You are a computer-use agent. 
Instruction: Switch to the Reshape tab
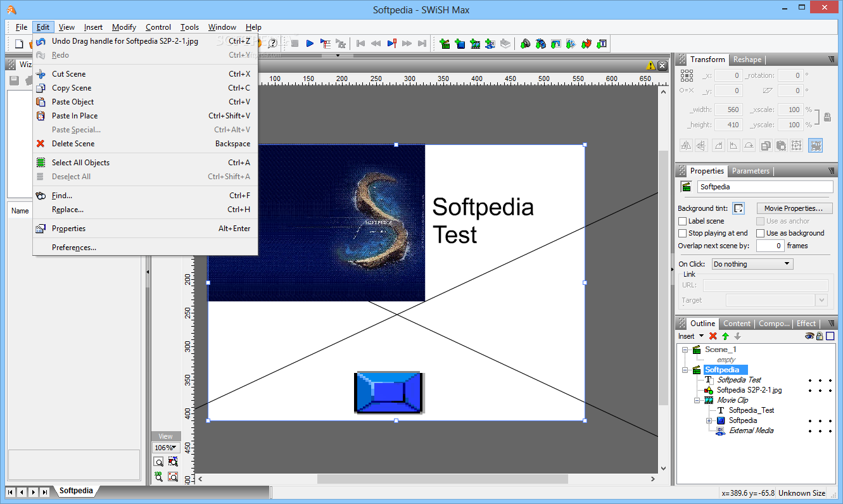click(x=747, y=60)
